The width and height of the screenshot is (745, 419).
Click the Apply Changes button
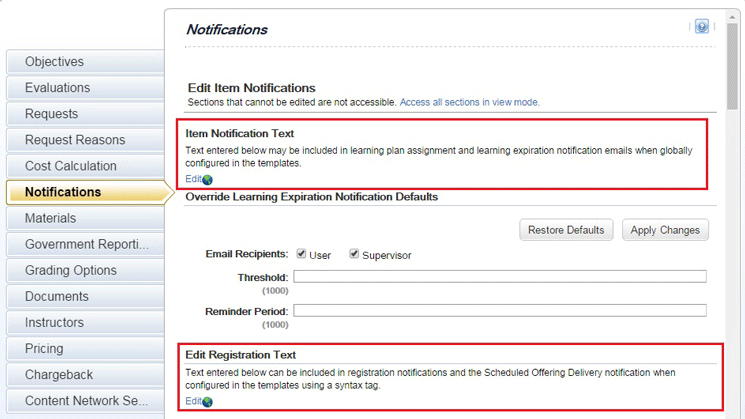click(665, 230)
